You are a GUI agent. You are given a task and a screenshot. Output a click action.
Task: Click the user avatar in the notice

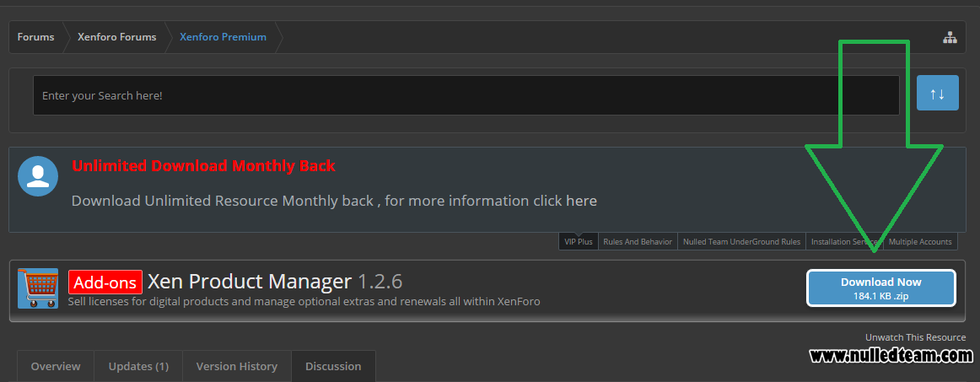(x=38, y=176)
